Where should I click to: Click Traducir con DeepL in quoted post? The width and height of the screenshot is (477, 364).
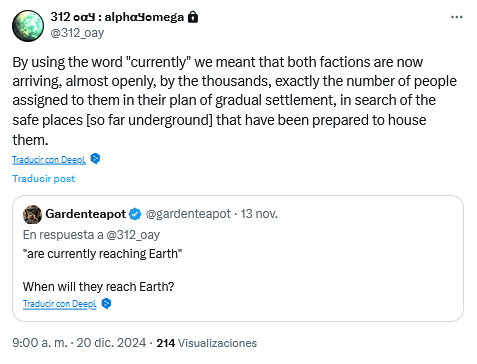[x=60, y=304]
